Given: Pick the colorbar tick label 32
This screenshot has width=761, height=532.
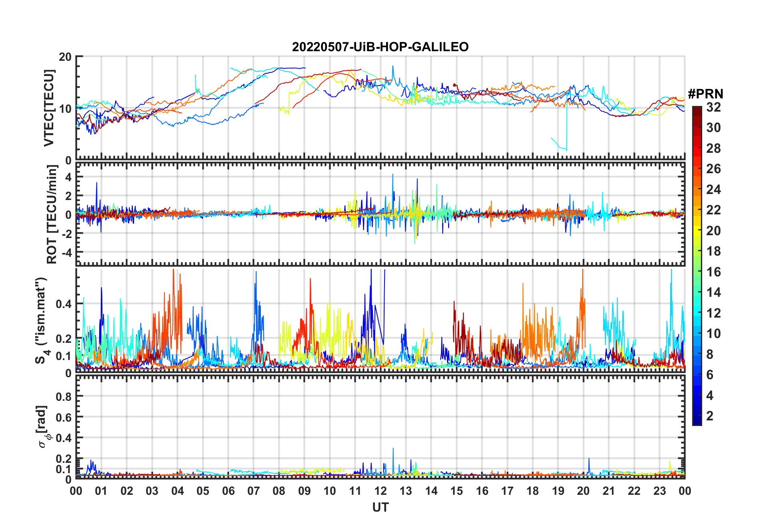Looking at the screenshot, I should pos(713,107).
